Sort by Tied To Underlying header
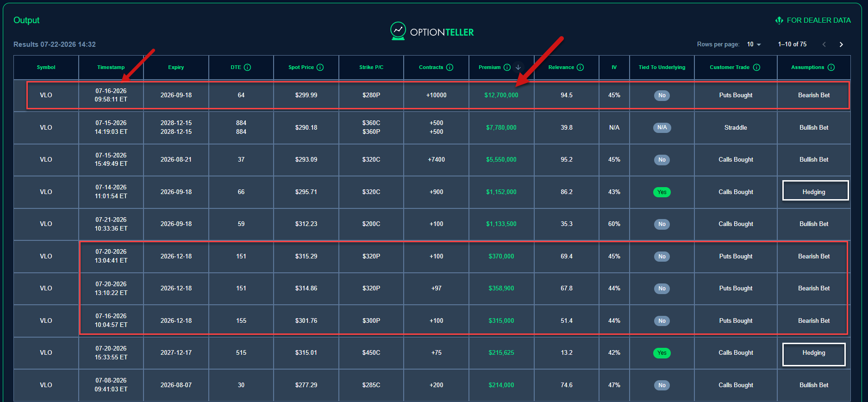 click(662, 68)
